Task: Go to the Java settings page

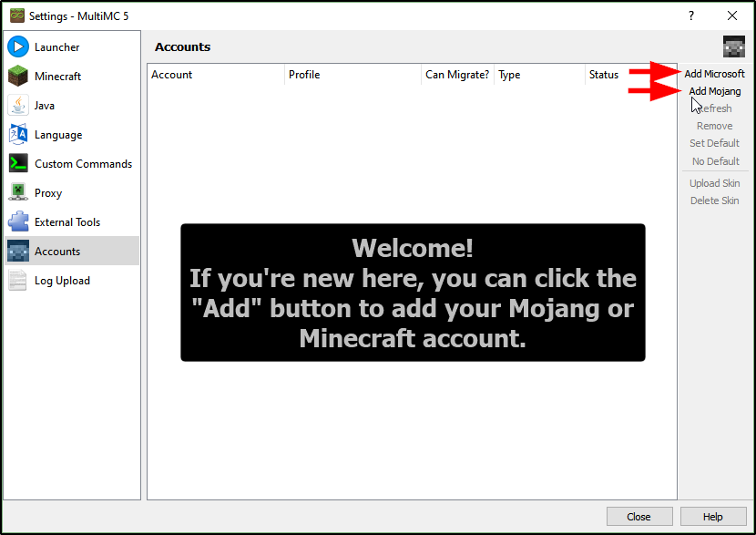Action: 72,105
